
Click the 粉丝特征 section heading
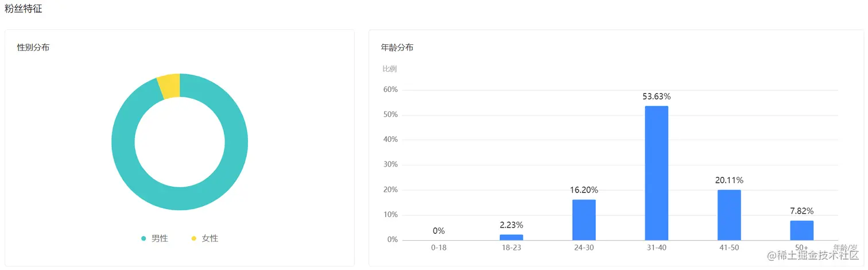click(23, 9)
